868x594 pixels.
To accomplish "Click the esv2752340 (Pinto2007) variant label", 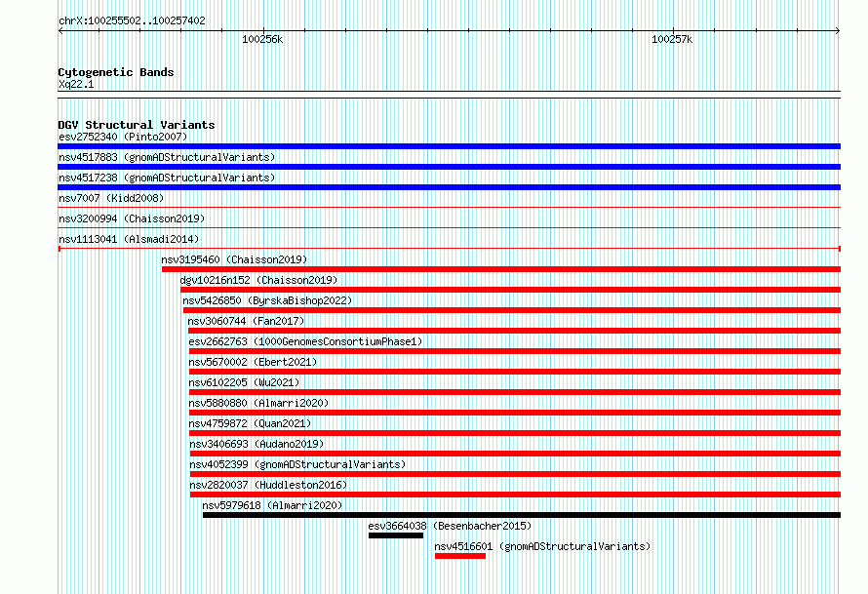I will point(123,137).
